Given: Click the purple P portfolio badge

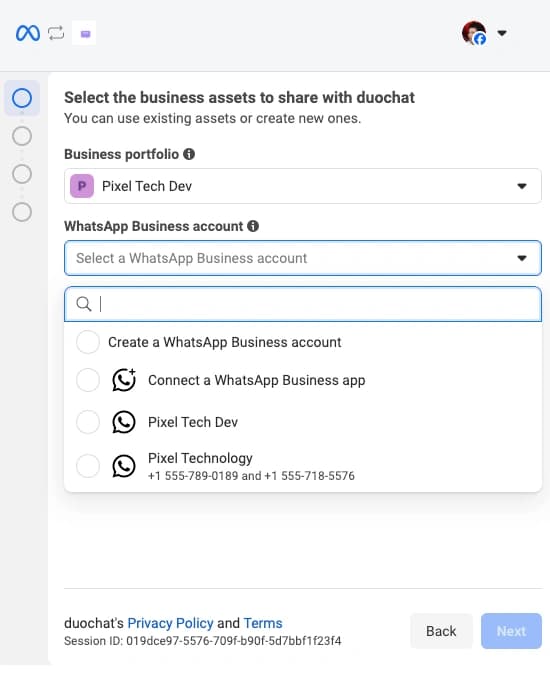Looking at the screenshot, I should pyautogui.click(x=82, y=186).
